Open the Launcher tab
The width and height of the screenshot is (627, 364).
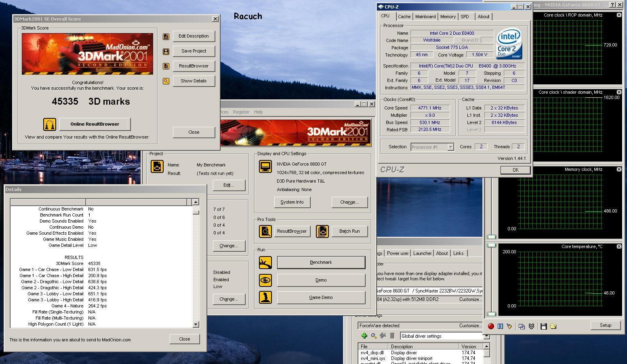click(x=422, y=253)
